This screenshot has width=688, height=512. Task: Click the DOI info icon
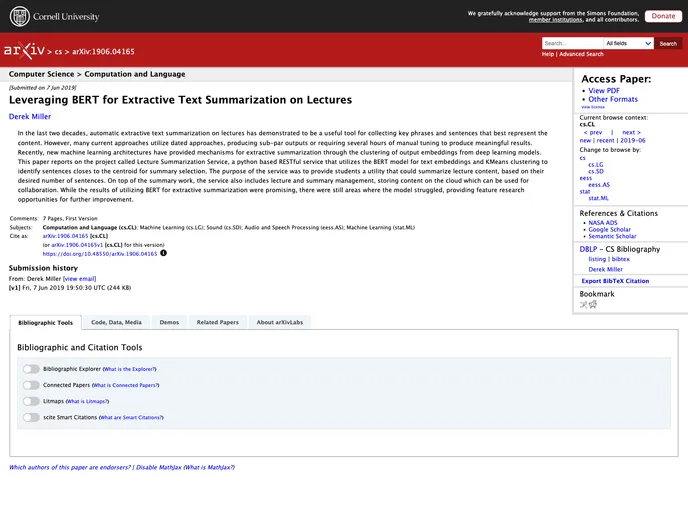(163, 253)
